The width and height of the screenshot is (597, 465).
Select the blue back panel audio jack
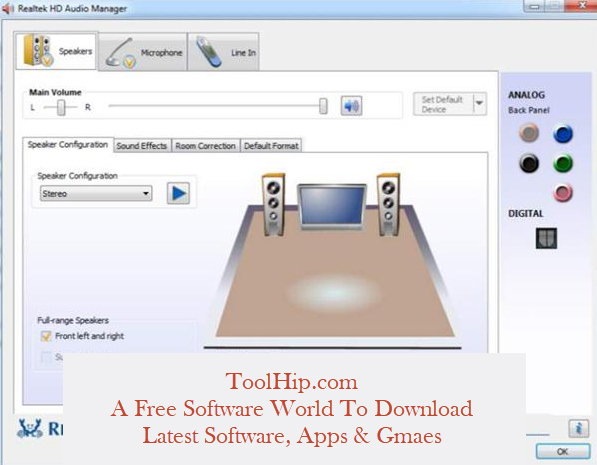(563, 134)
